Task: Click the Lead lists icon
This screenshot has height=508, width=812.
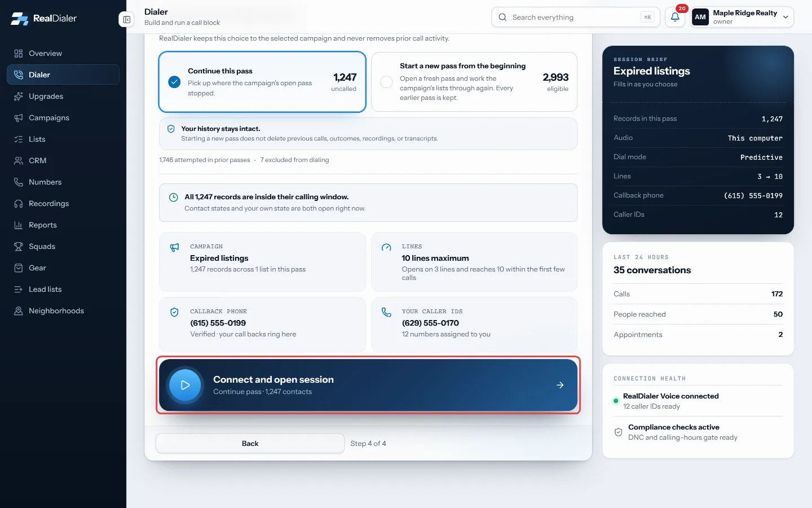Action: (x=19, y=290)
